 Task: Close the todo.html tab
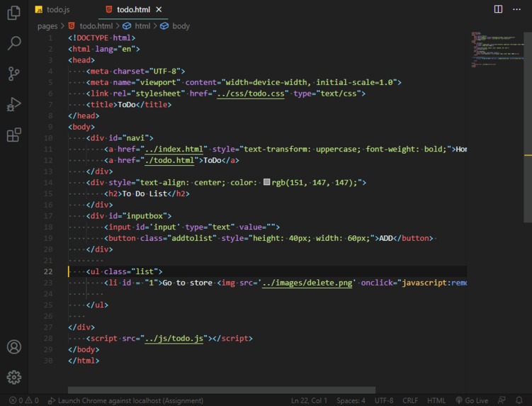(x=159, y=9)
